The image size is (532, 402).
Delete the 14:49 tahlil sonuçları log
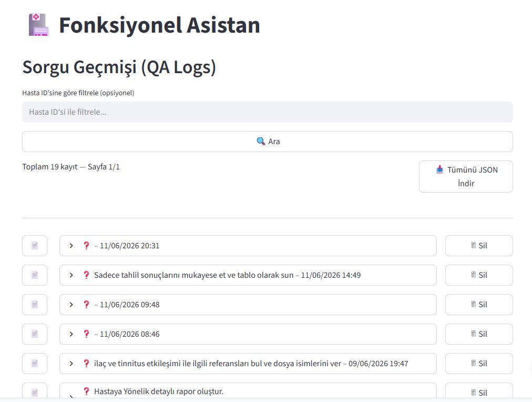point(479,275)
